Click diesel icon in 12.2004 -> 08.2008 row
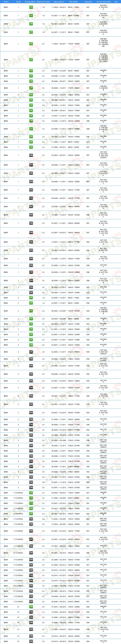Screen dimensions: 121x644 point(31,586)
